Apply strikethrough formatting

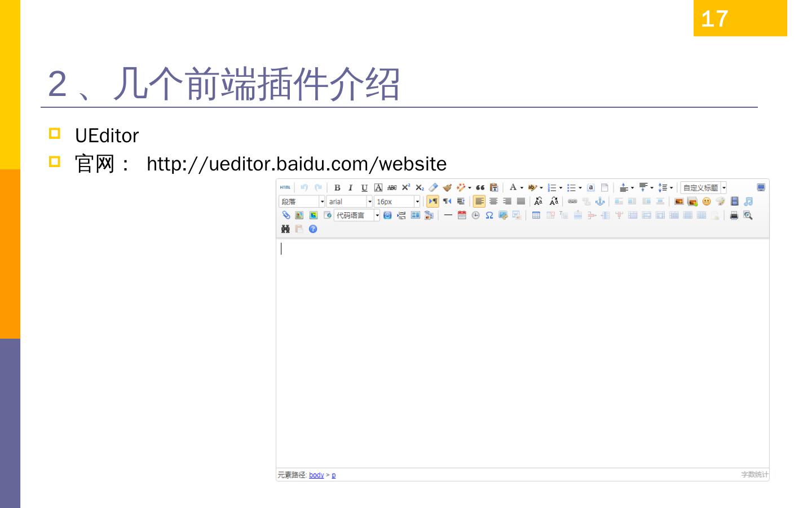coord(392,187)
